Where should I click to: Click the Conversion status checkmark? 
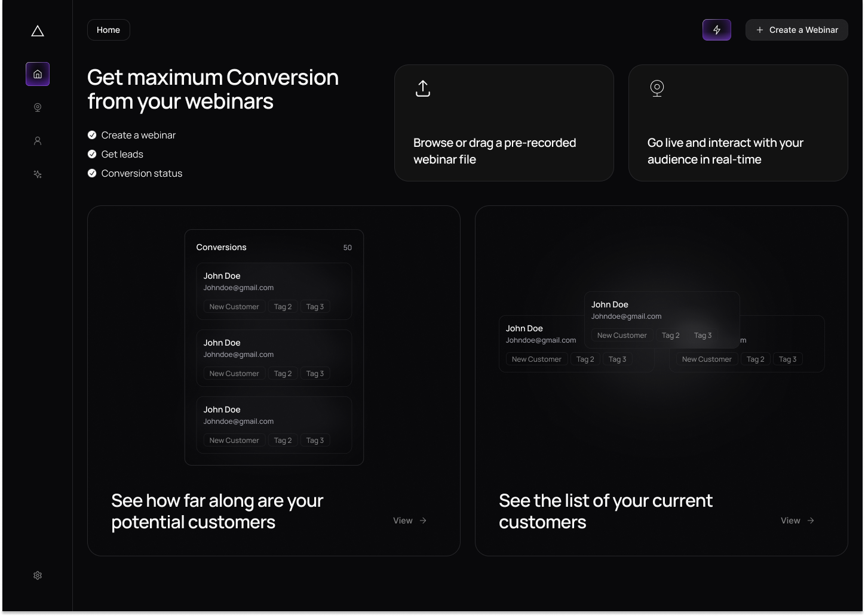coord(92,173)
